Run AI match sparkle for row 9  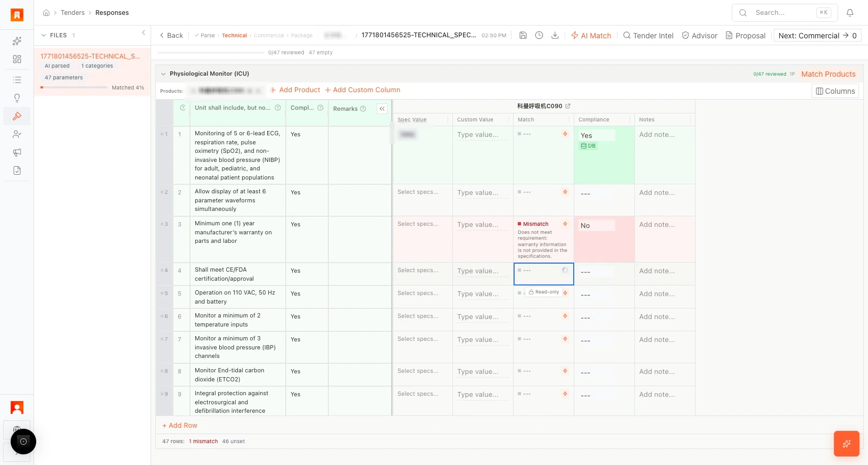pos(565,394)
